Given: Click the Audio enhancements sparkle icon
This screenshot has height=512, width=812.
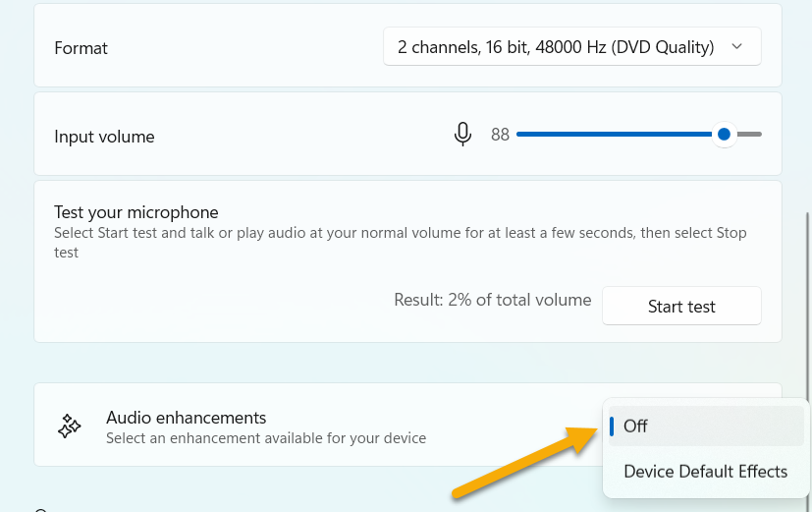Looking at the screenshot, I should click(x=70, y=426).
